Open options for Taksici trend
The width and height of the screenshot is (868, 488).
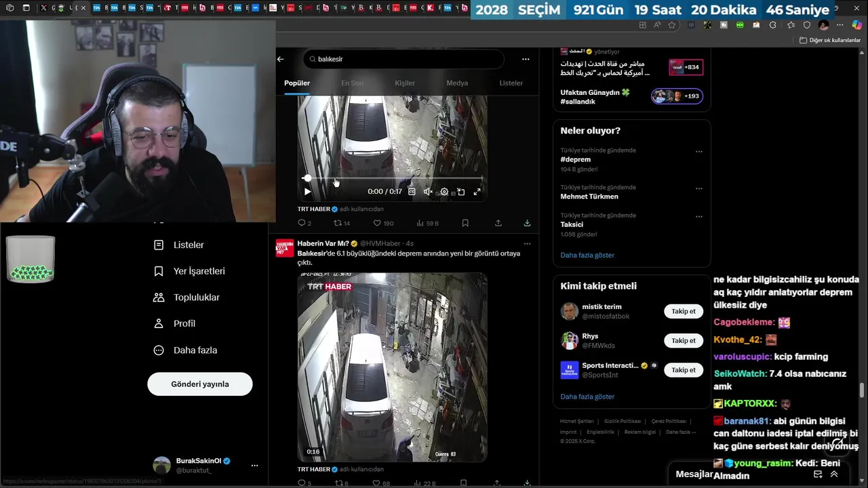click(x=699, y=216)
